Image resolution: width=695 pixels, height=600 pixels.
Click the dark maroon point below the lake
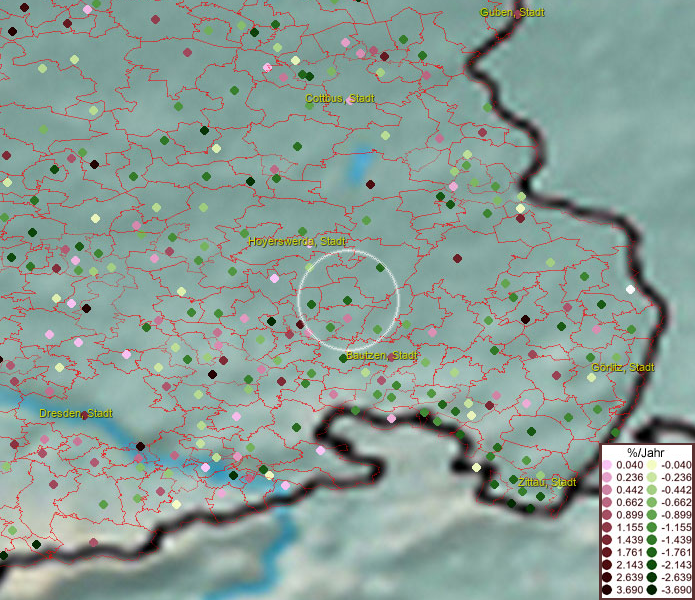tap(370, 184)
